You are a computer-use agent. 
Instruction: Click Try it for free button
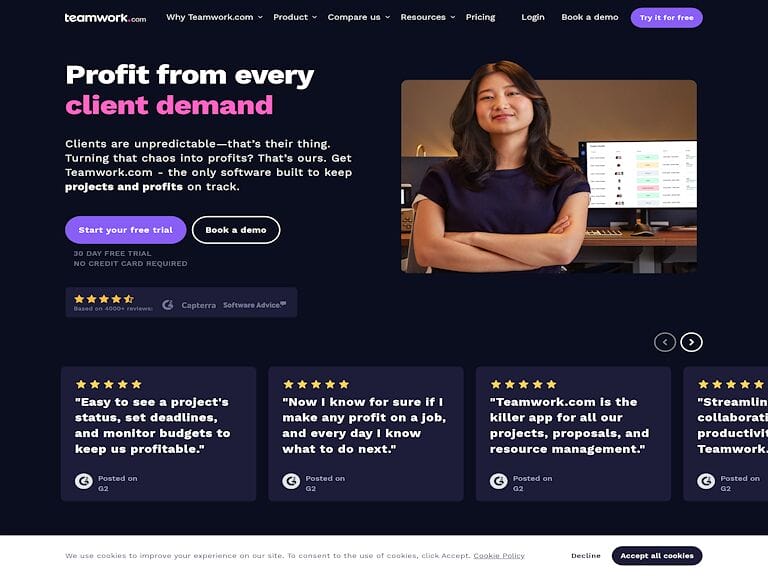(x=667, y=18)
